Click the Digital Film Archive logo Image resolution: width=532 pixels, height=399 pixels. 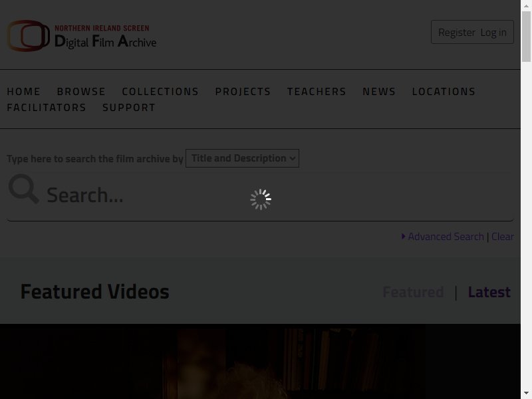(x=82, y=36)
